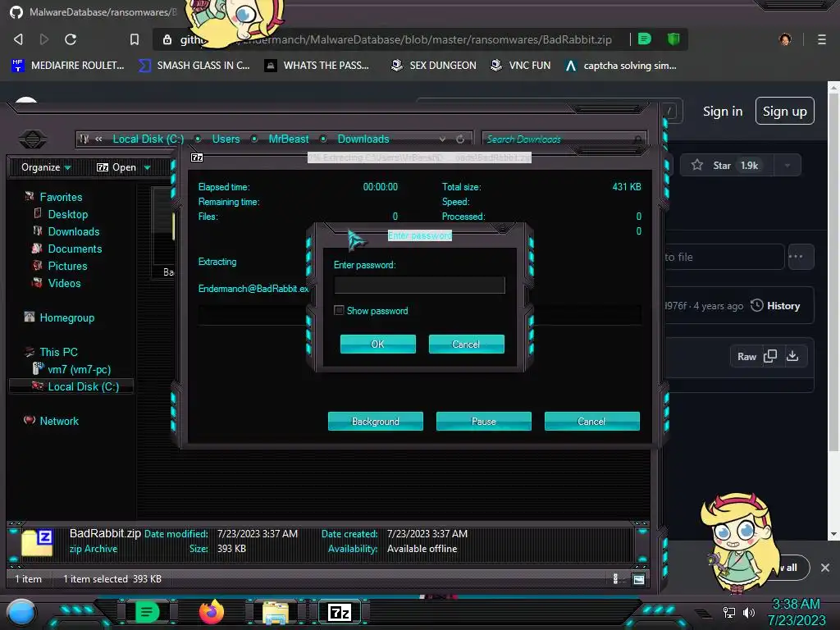Open the green browser taskbar icon
Screen dimensions: 840x630
pos(147,612)
